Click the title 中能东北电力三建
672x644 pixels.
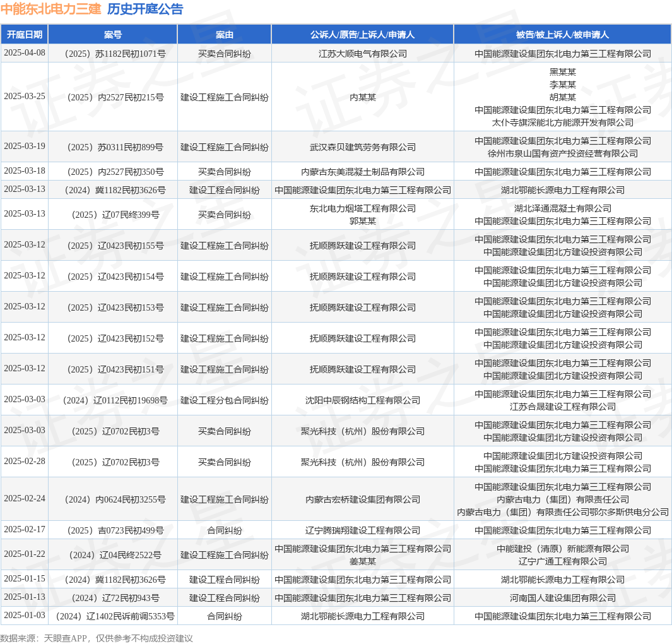(50, 9)
